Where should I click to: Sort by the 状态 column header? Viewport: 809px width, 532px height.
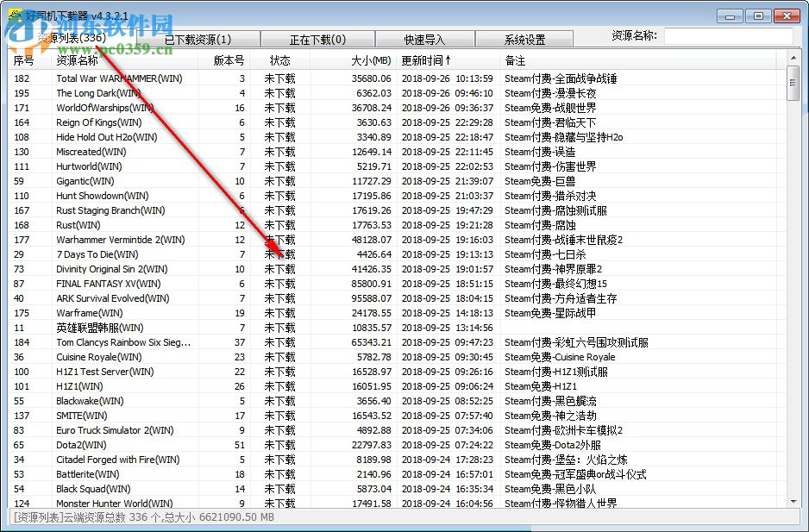click(x=280, y=60)
